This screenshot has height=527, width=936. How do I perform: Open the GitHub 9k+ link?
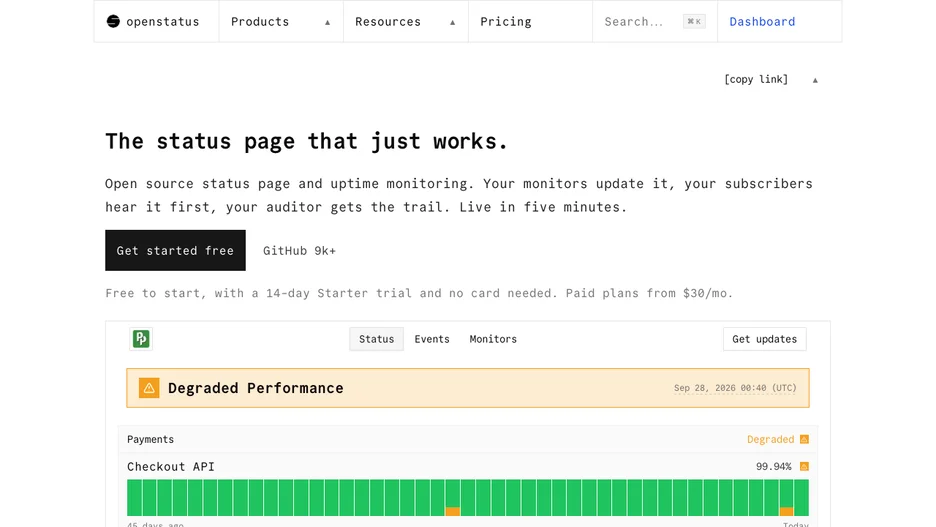299,251
